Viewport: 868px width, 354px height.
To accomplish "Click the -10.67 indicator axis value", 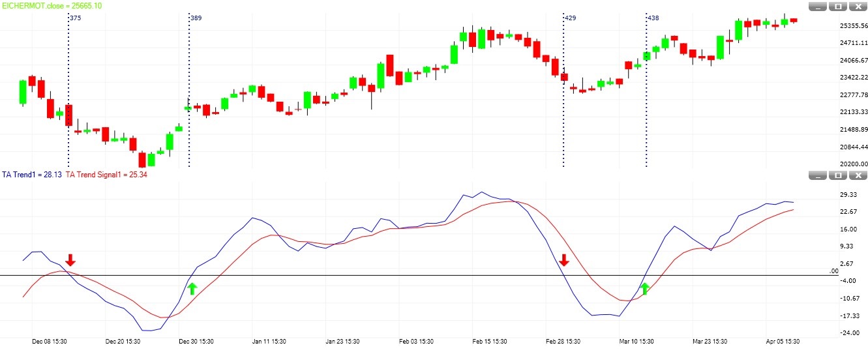I will coord(849,299).
